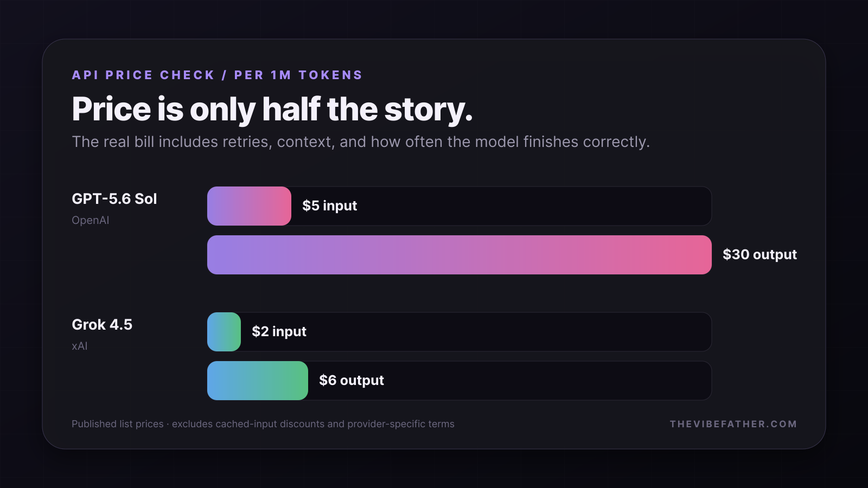The height and width of the screenshot is (488, 868).
Task: Select the API PRICE CHECK eyebrow text
Action: point(217,75)
